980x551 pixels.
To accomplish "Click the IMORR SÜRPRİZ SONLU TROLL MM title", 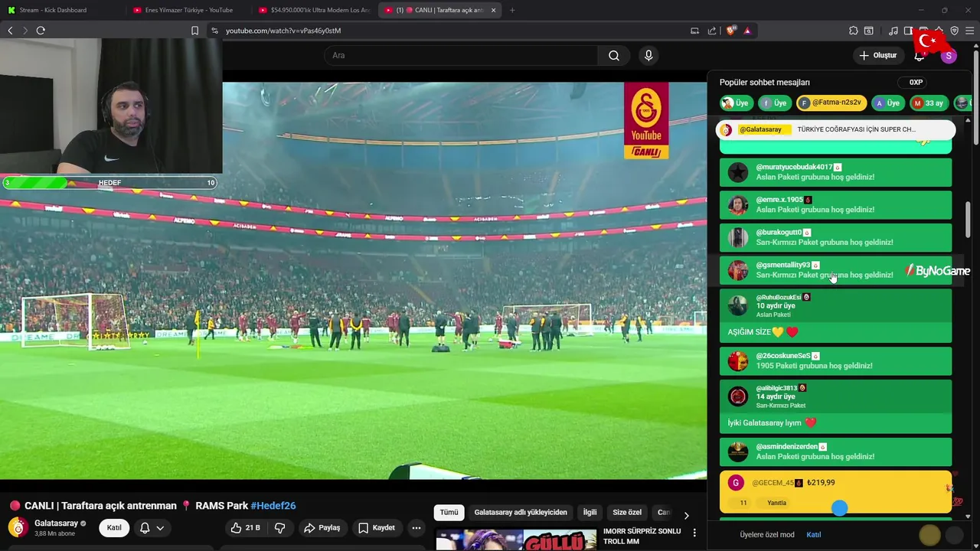I will click(642, 536).
